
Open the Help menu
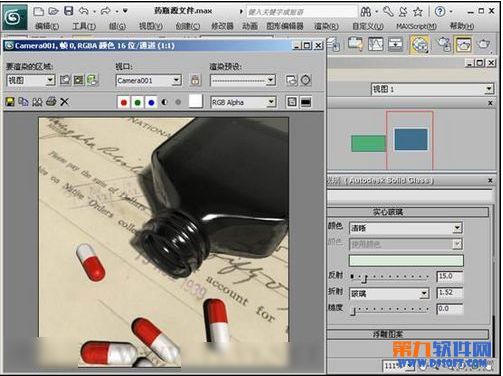[462, 26]
